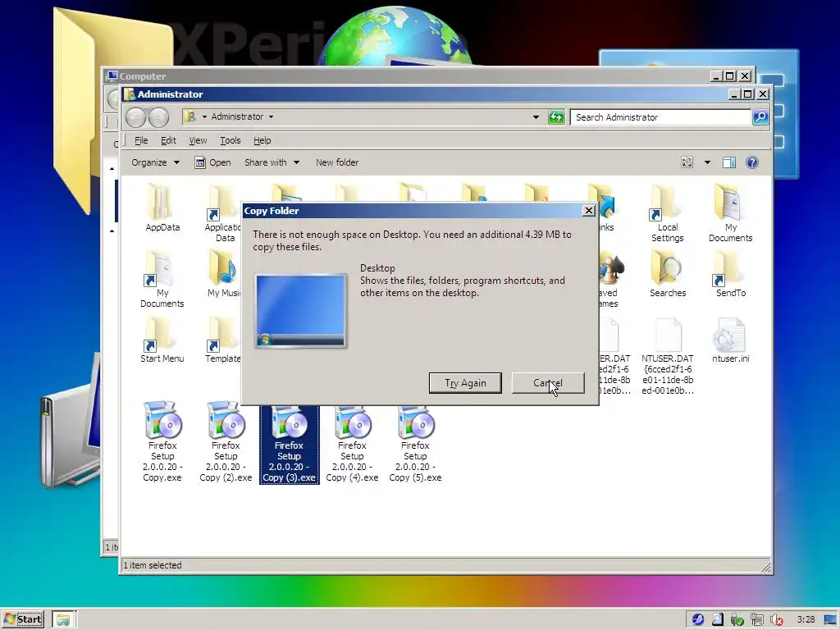Toggle the preview pane icon
Image resolution: width=840 pixels, height=630 pixels.
[x=729, y=162]
